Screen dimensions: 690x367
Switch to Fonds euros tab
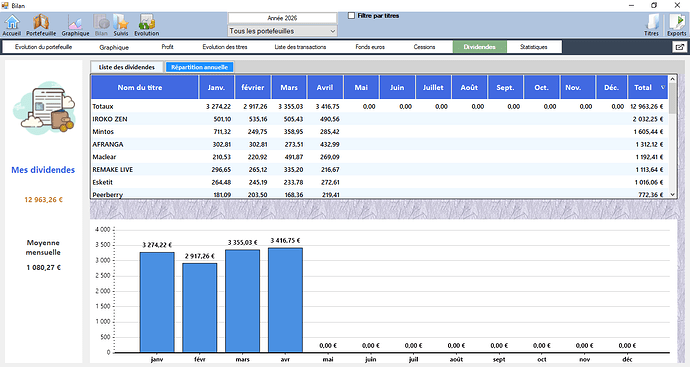[370, 47]
